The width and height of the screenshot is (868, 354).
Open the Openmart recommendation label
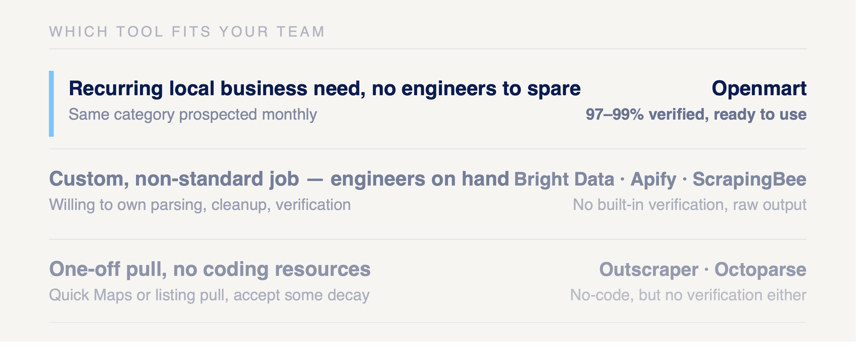tap(759, 88)
